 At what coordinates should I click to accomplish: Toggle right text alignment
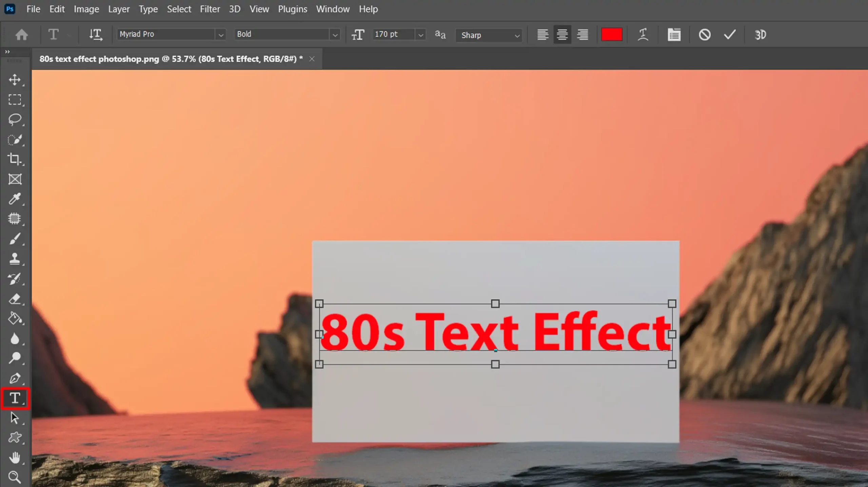click(583, 35)
